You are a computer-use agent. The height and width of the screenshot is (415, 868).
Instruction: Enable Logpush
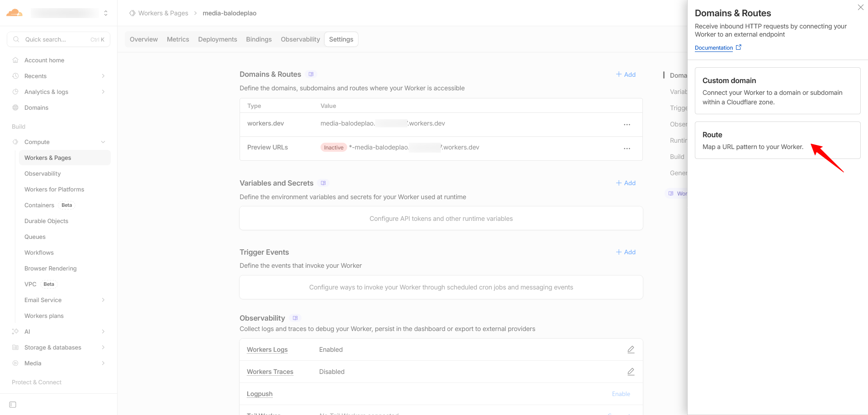click(x=621, y=394)
